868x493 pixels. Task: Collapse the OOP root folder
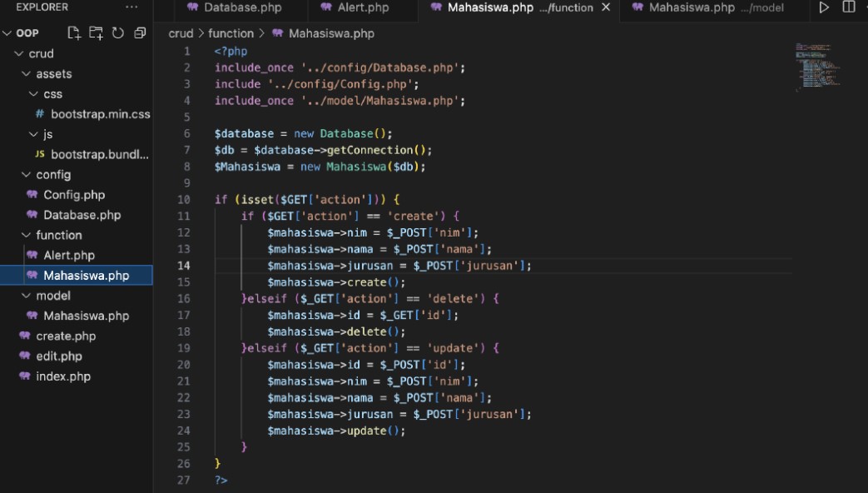click(x=7, y=33)
